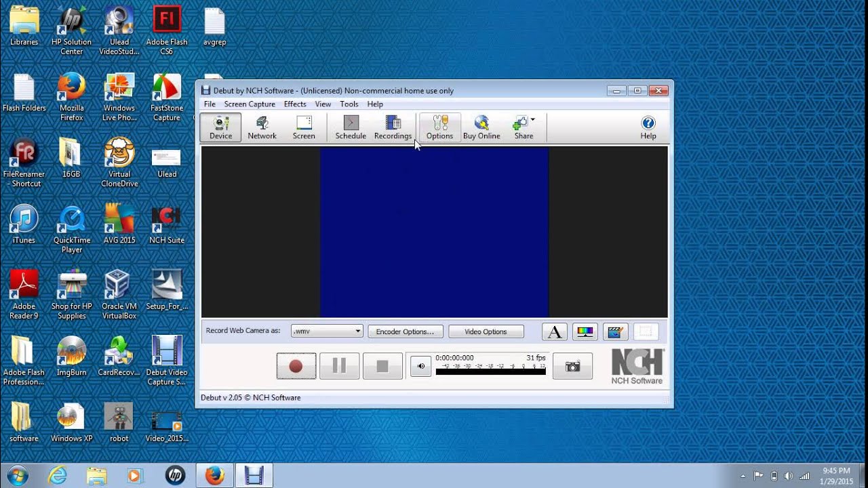
Task: Open ImgBurn desktop icon
Action: click(71, 357)
